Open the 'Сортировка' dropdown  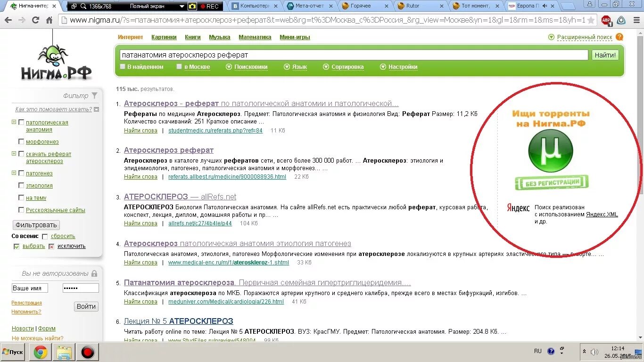tap(343, 67)
